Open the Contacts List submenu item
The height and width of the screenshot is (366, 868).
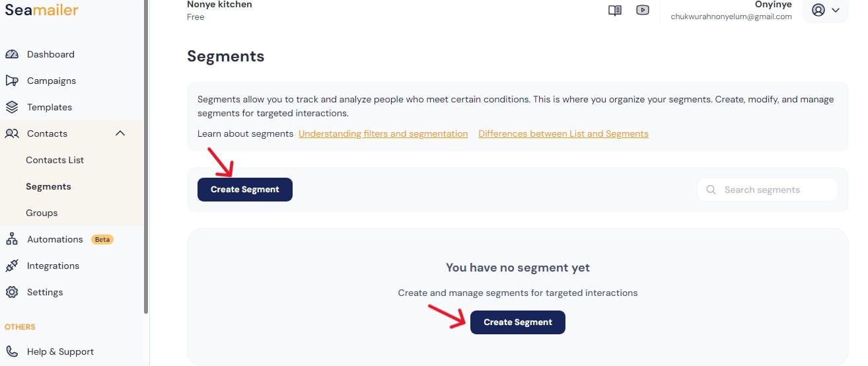pos(55,160)
